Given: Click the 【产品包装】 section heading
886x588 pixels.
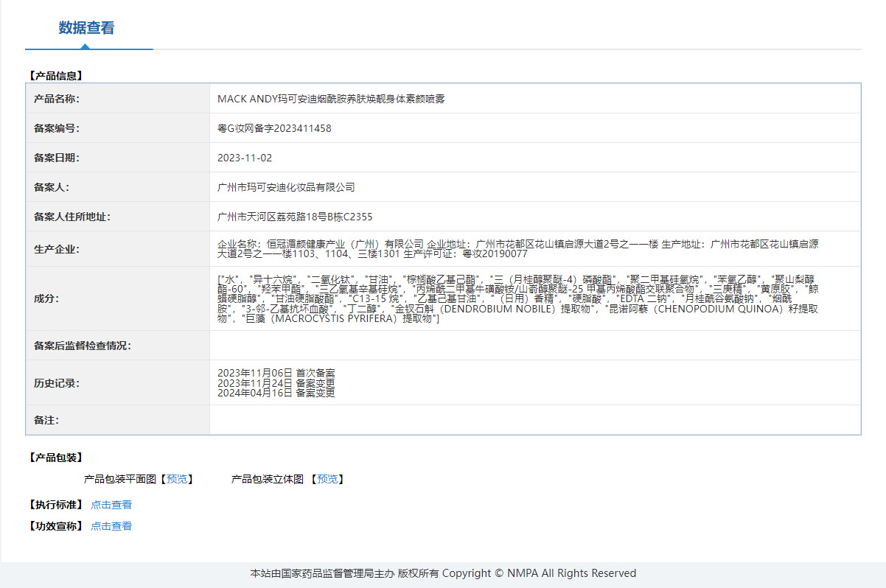Looking at the screenshot, I should (55, 458).
